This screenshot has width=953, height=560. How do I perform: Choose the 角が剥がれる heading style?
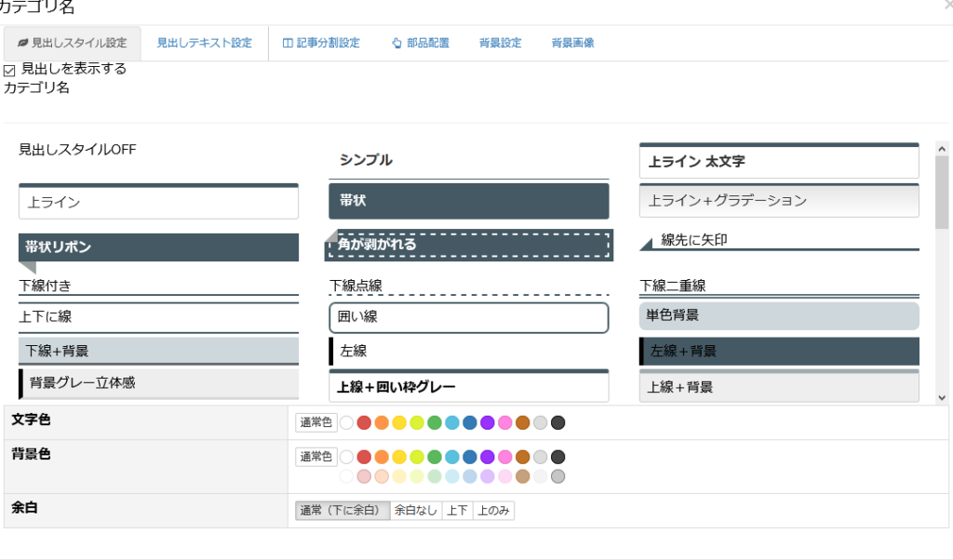pyautogui.click(x=468, y=245)
